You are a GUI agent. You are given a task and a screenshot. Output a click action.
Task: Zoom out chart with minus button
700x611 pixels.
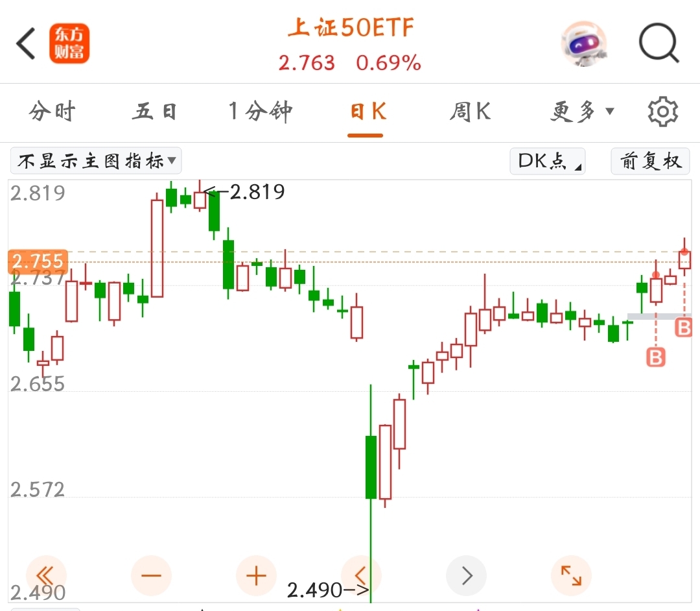(151, 576)
